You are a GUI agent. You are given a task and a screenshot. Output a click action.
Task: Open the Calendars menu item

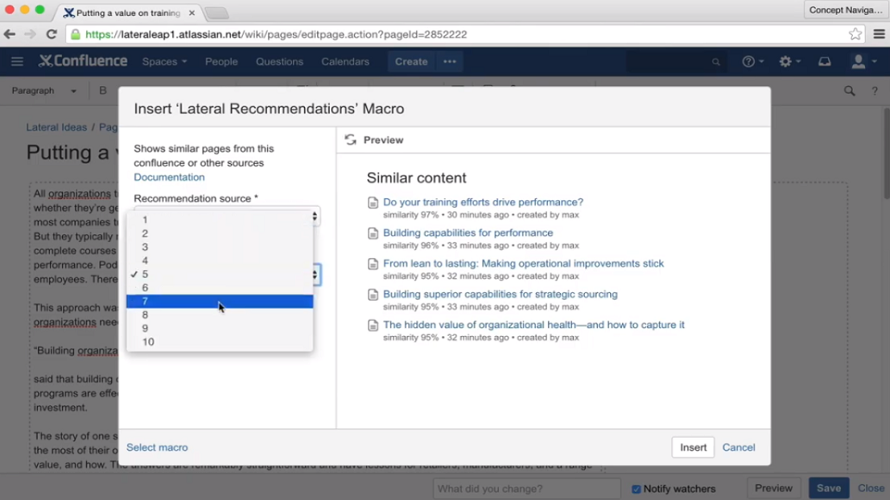click(345, 61)
